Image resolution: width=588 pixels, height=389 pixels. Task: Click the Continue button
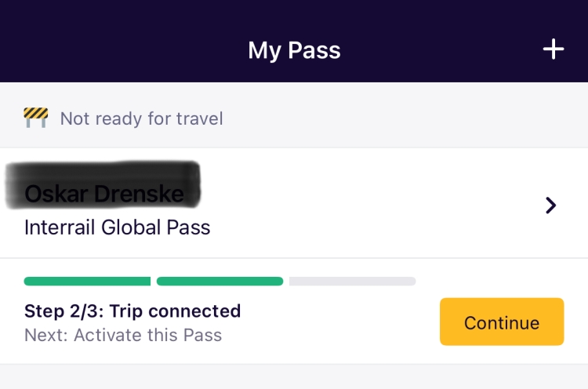tap(502, 322)
